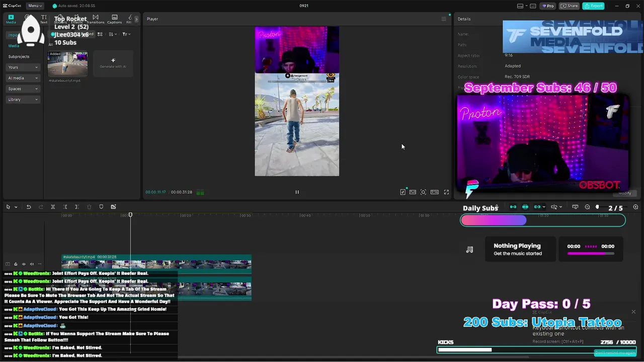This screenshot has height=362, width=644.
Task: Open track more options (three dots)
Action: click(x=40, y=264)
